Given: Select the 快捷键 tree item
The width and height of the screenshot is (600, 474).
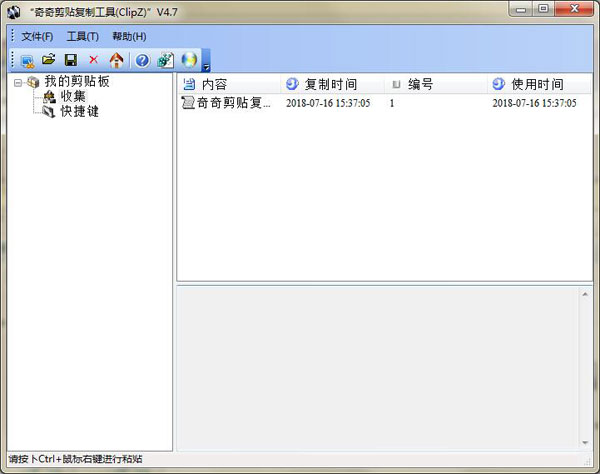Looking at the screenshot, I should coord(80,111).
